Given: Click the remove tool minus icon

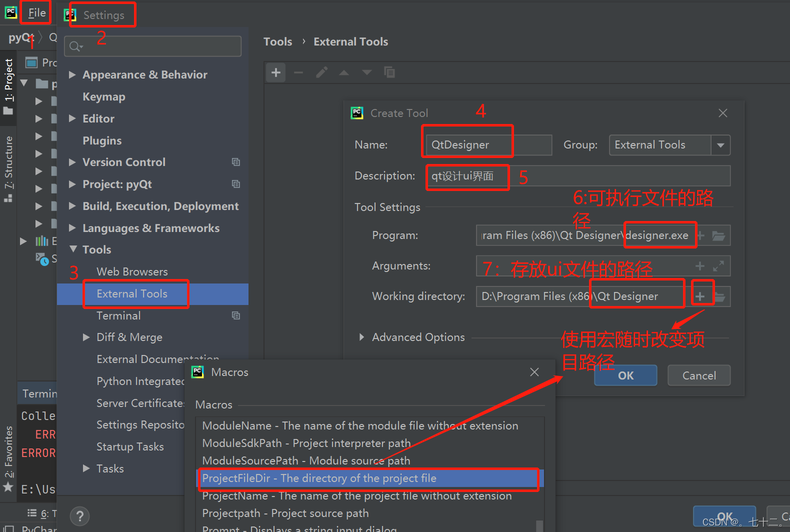Looking at the screenshot, I should [x=298, y=72].
